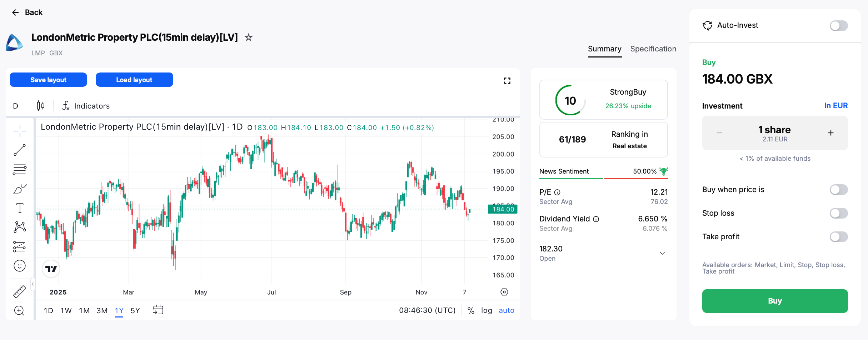The height and width of the screenshot is (340, 868).
Task: Open the fullscreen chart mode
Action: point(507,81)
